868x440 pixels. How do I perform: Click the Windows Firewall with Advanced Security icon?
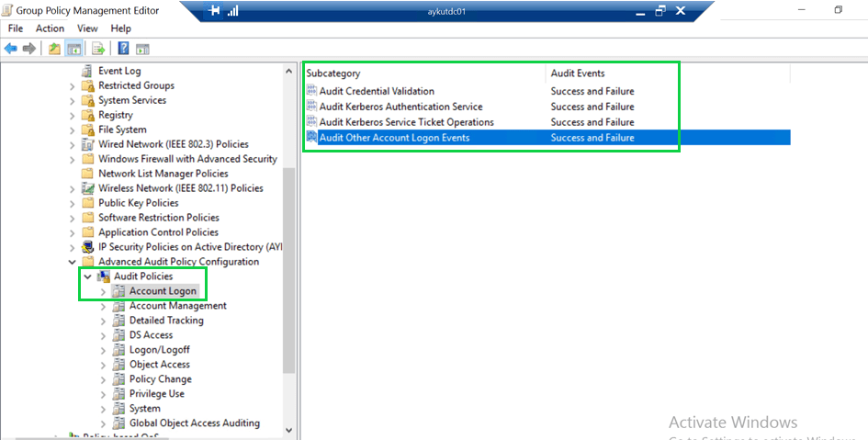coord(88,159)
